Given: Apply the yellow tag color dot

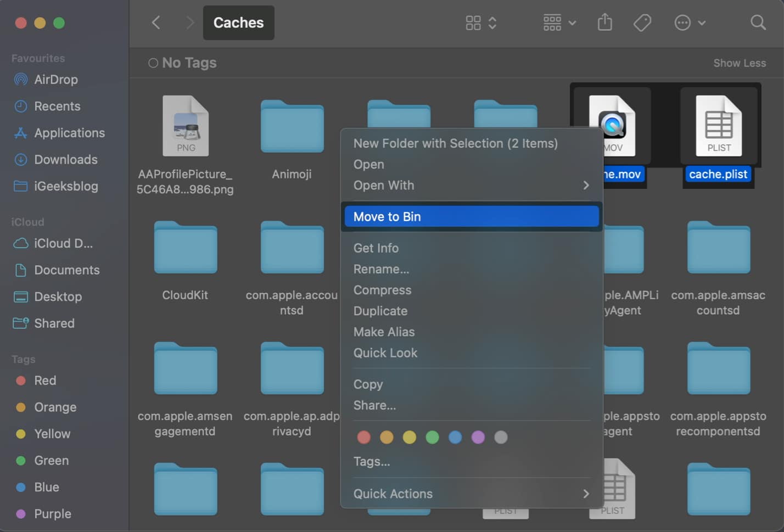Looking at the screenshot, I should tap(410, 437).
